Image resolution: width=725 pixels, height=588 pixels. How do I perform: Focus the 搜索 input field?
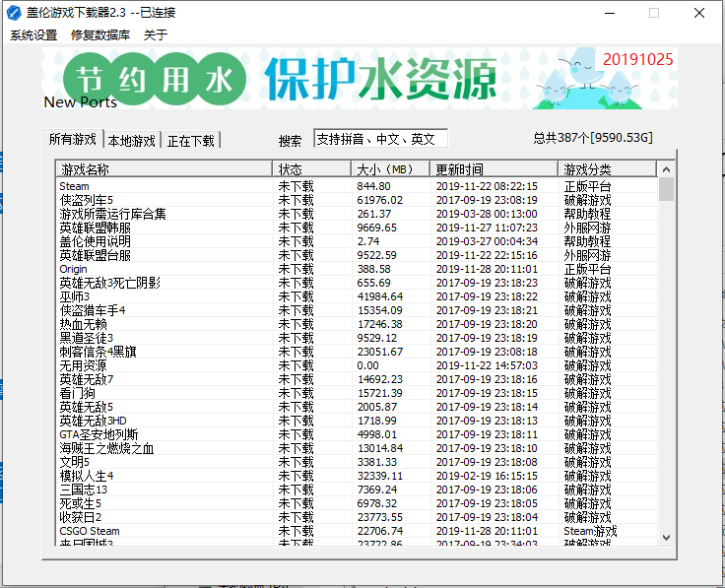tap(380, 139)
